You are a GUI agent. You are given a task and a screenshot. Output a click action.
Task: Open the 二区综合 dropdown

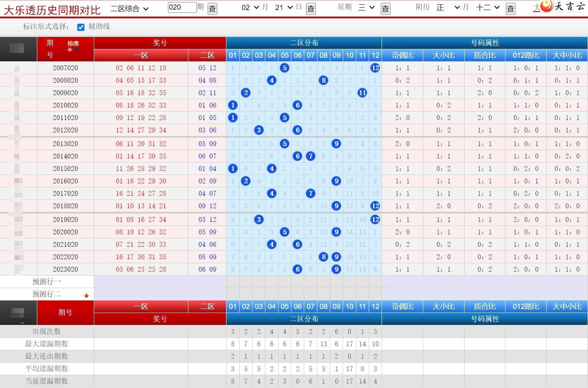click(129, 8)
